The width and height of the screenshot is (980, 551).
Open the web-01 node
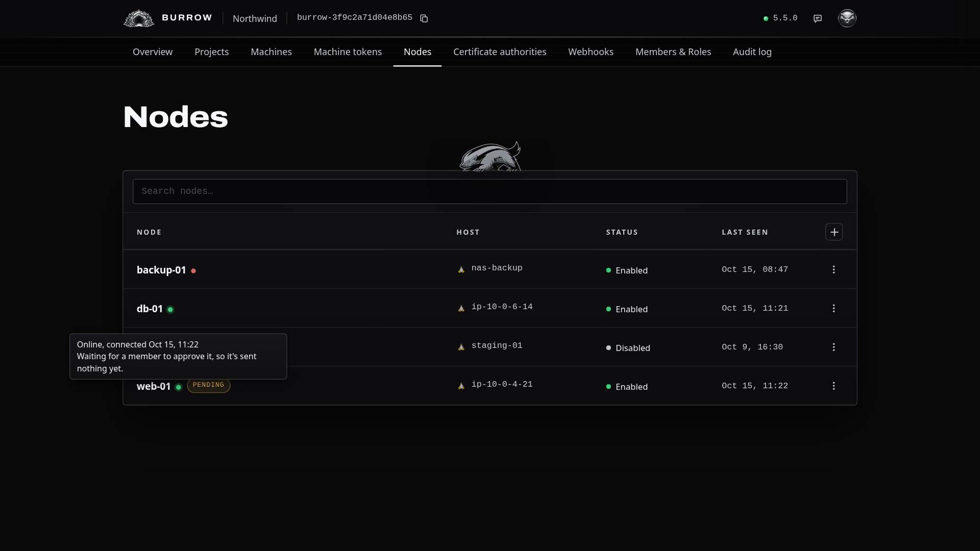[154, 386]
